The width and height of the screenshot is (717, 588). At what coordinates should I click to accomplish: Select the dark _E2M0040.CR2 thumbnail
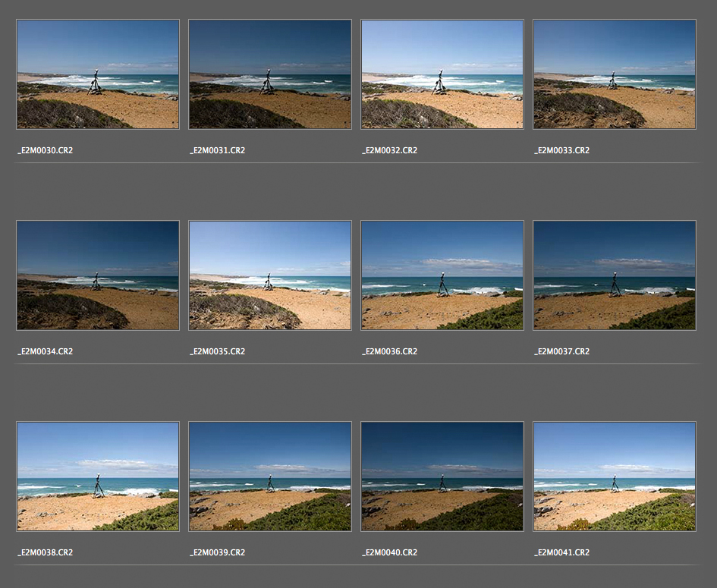coord(442,476)
